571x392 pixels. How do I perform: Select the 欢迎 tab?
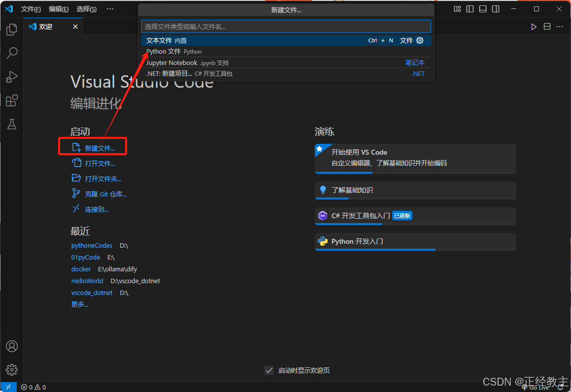pyautogui.click(x=54, y=27)
